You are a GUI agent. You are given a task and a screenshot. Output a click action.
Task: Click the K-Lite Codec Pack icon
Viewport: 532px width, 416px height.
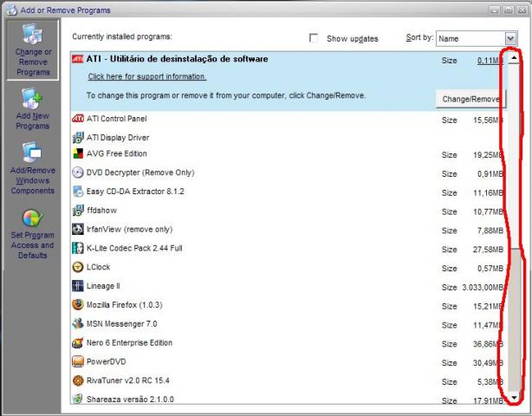pyautogui.click(x=78, y=248)
